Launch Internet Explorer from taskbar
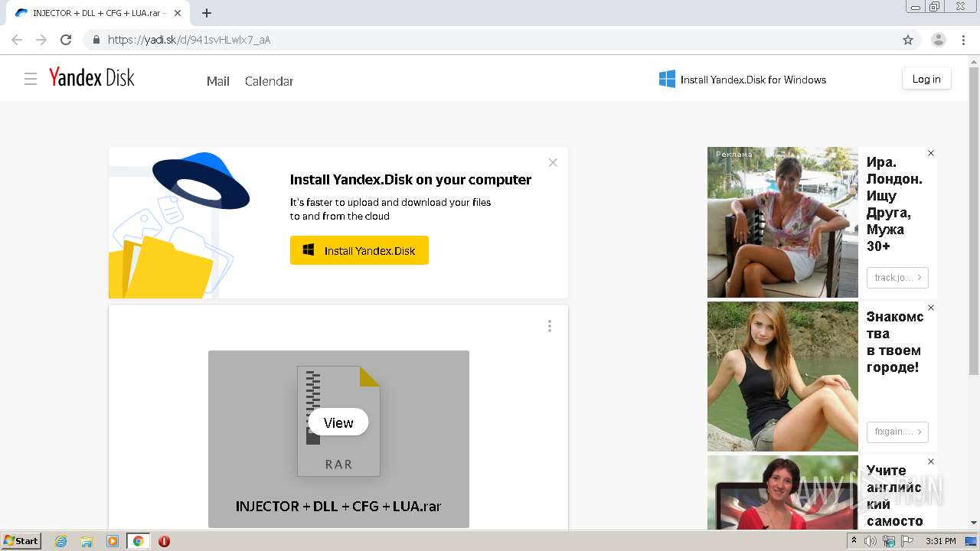Viewport: 980px width, 551px height. (61, 541)
